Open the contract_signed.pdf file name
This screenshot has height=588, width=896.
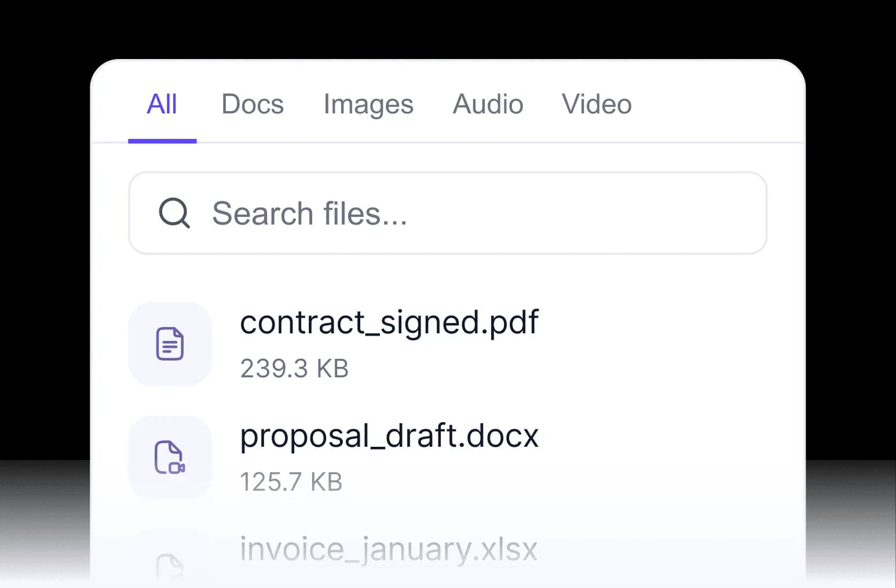click(x=389, y=322)
